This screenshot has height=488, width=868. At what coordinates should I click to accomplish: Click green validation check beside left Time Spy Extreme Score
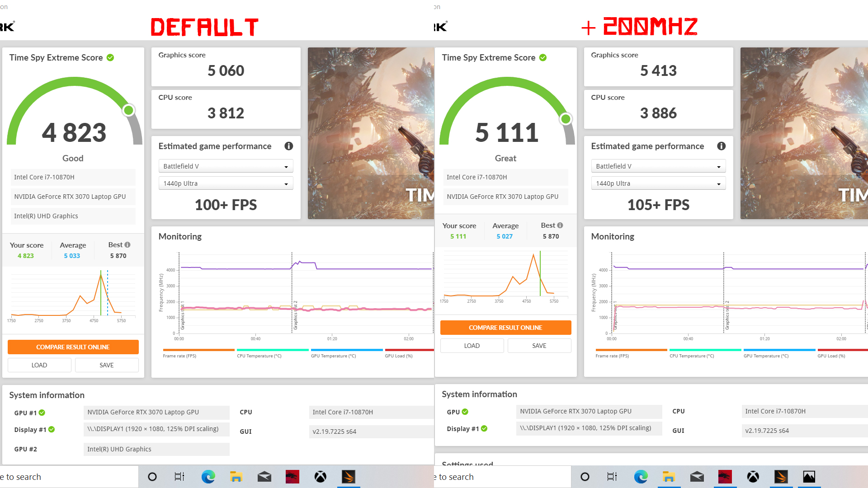110,57
